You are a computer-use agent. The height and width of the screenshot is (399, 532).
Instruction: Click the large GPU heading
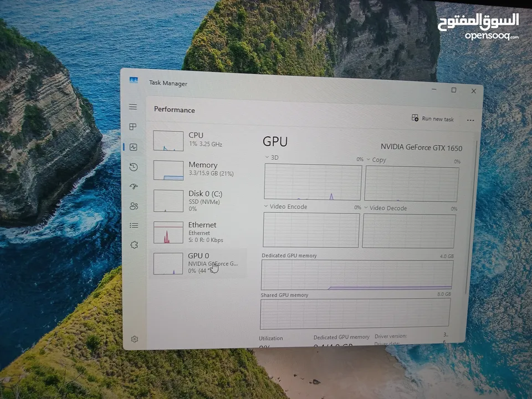click(275, 141)
